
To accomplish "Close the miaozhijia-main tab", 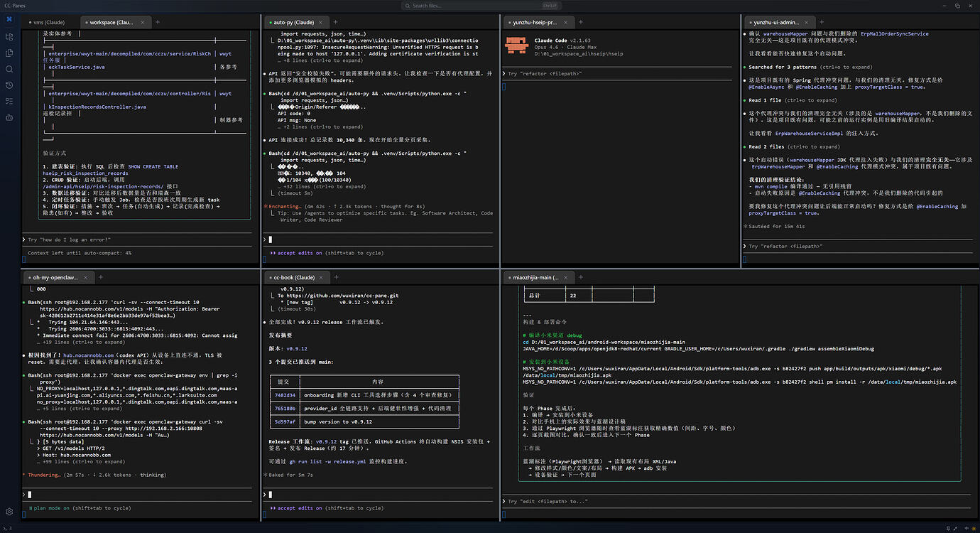I will (567, 277).
